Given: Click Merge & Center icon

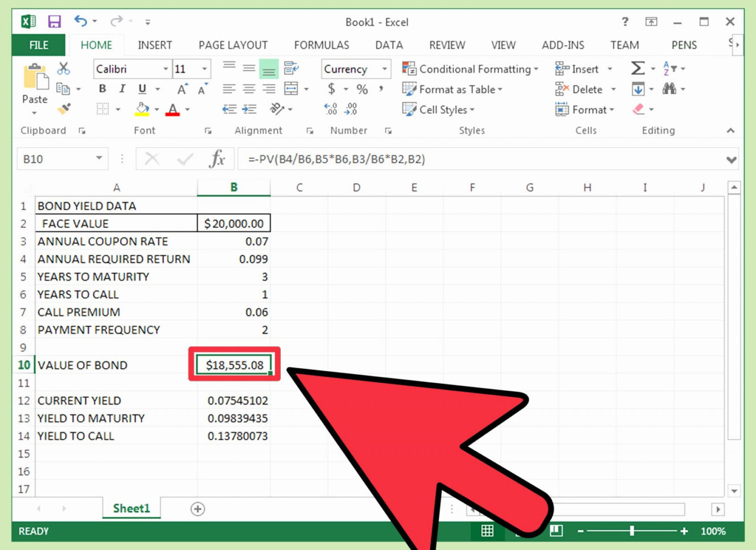Looking at the screenshot, I should tap(291, 89).
